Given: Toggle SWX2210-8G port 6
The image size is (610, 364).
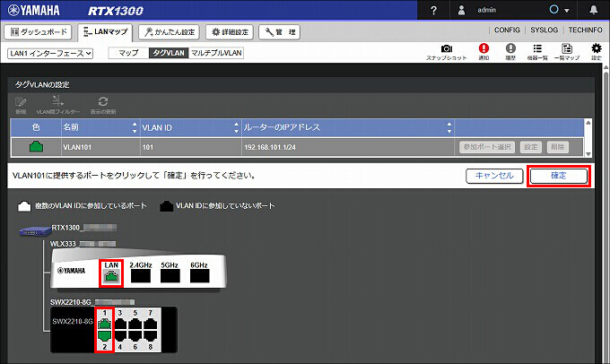Looking at the screenshot, I should pyautogui.click(x=135, y=335).
